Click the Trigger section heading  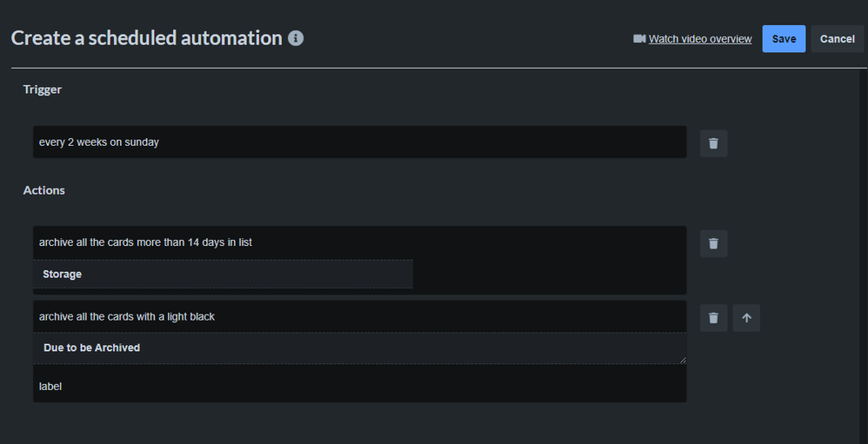click(x=43, y=89)
